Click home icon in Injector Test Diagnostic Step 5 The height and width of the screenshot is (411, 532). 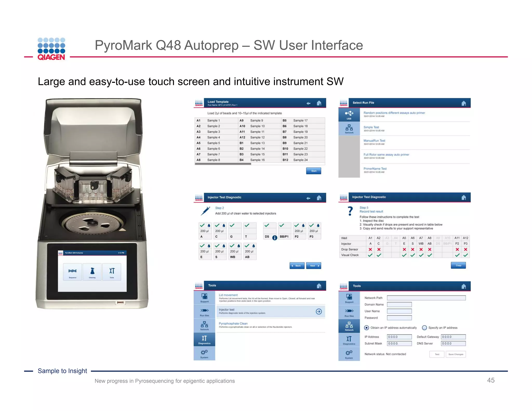pyautogui.click(x=464, y=198)
